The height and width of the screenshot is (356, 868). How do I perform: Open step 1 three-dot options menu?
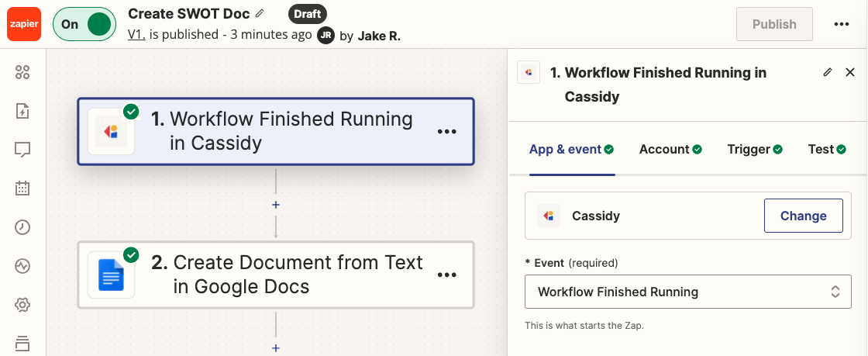(446, 132)
